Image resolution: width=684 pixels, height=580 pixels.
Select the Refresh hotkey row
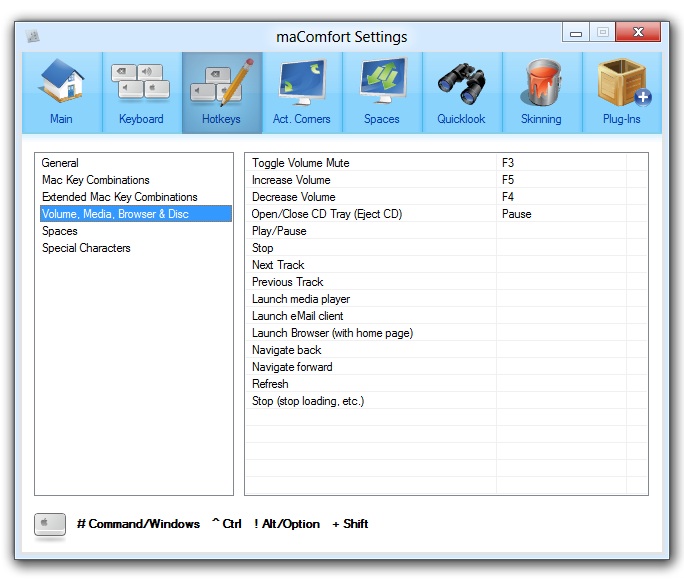coord(446,384)
